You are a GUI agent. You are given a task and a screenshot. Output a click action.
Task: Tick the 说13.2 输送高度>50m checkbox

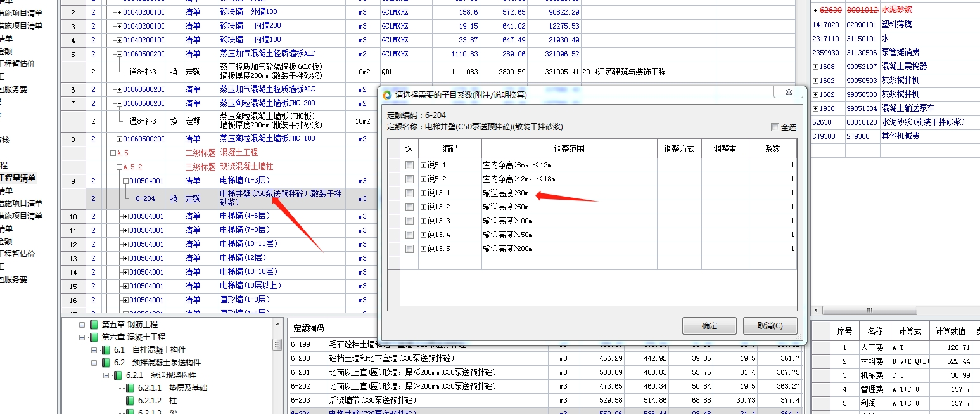[409, 207]
